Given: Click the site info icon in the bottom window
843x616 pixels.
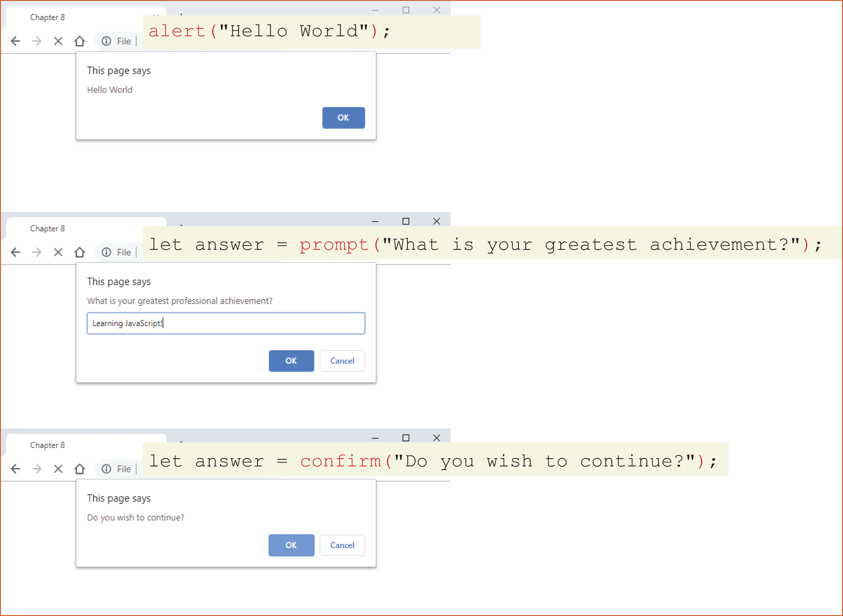Looking at the screenshot, I should pos(107,469).
